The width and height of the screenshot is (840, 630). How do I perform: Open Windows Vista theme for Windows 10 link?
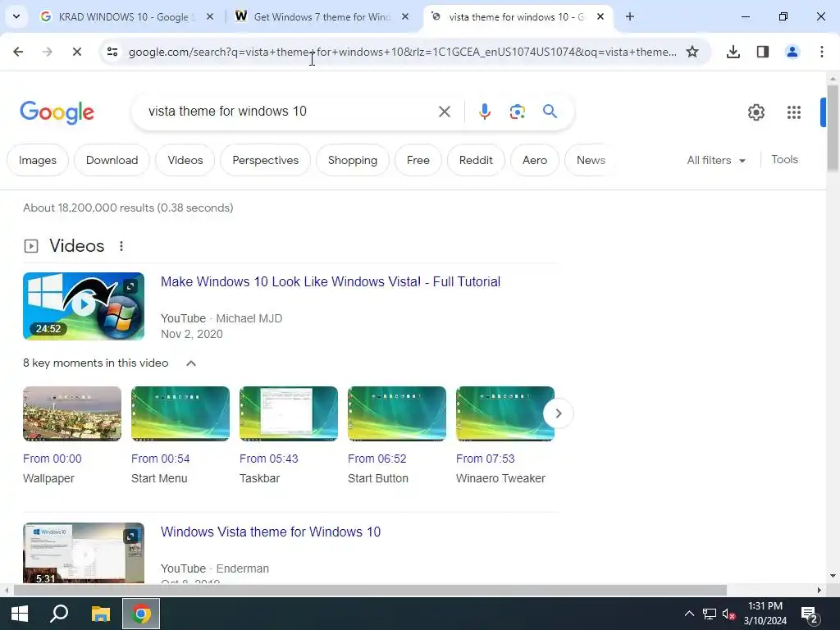271,532
